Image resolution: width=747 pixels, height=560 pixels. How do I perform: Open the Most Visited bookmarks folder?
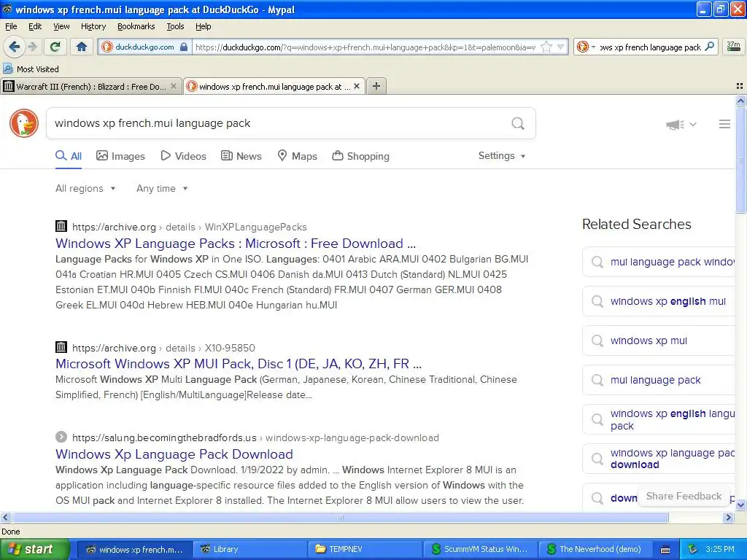pos(31,69)
